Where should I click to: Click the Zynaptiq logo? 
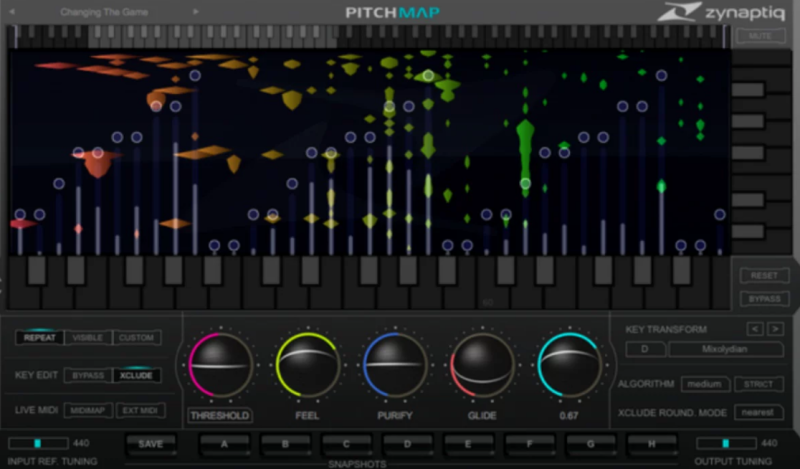click(721, 12)
